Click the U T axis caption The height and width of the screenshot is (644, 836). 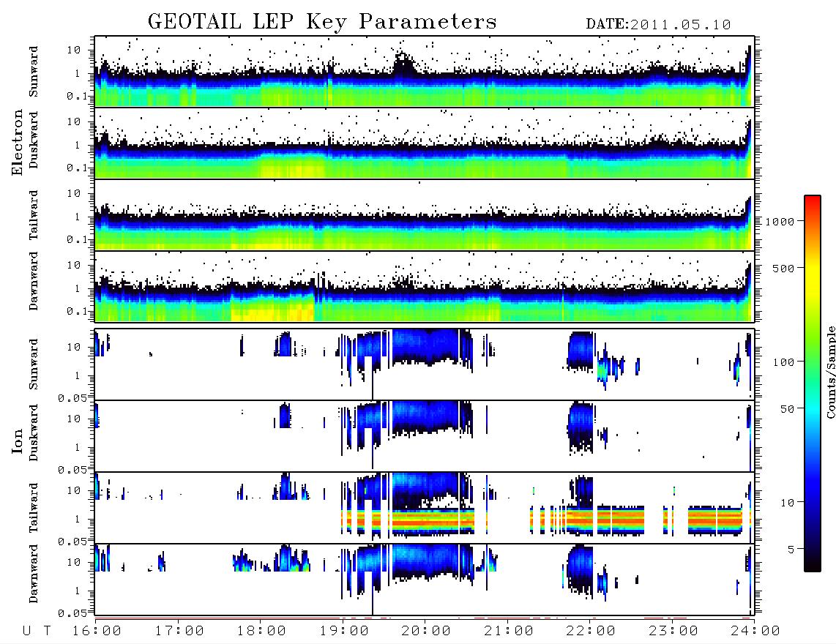37,632
